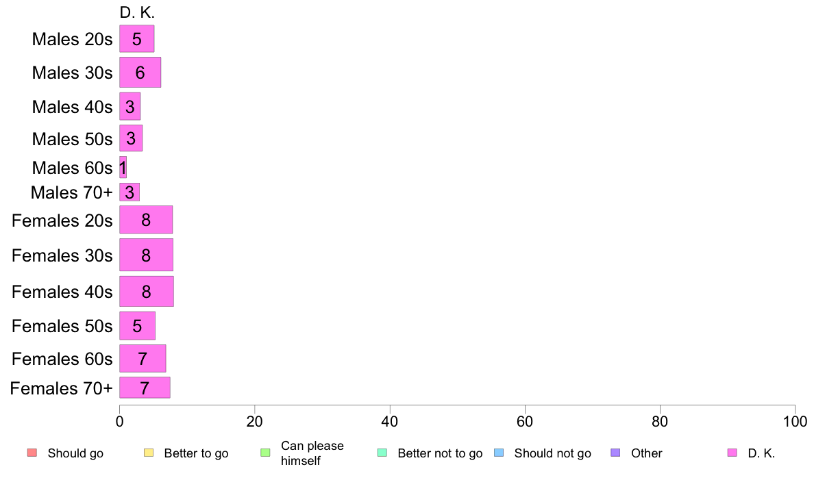Click the teal Better not to go swatch

(382, 453)
